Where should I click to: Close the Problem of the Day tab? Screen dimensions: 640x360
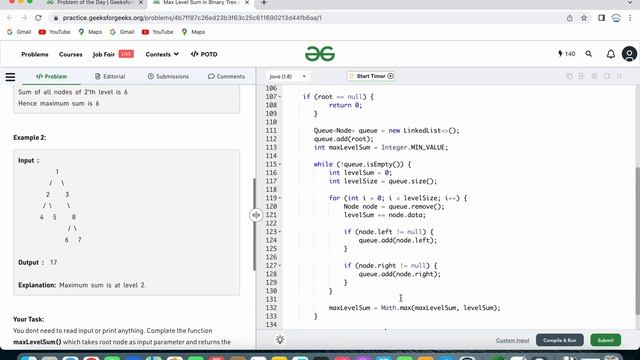(x=141, y=2)
